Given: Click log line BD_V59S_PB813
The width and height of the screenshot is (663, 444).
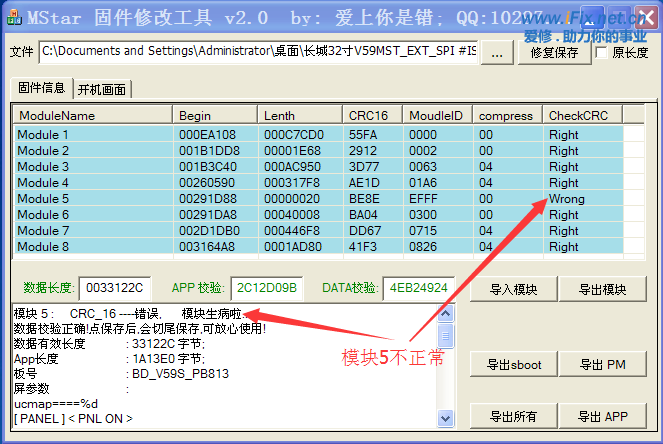Looking at the screenshot, I should 181,374.
